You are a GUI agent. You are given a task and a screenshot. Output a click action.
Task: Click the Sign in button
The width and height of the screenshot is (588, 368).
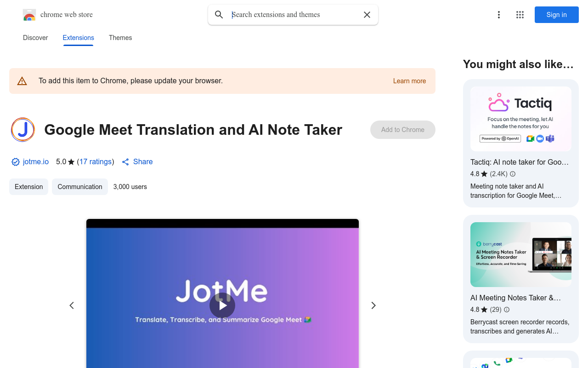(x=557, y=15)
